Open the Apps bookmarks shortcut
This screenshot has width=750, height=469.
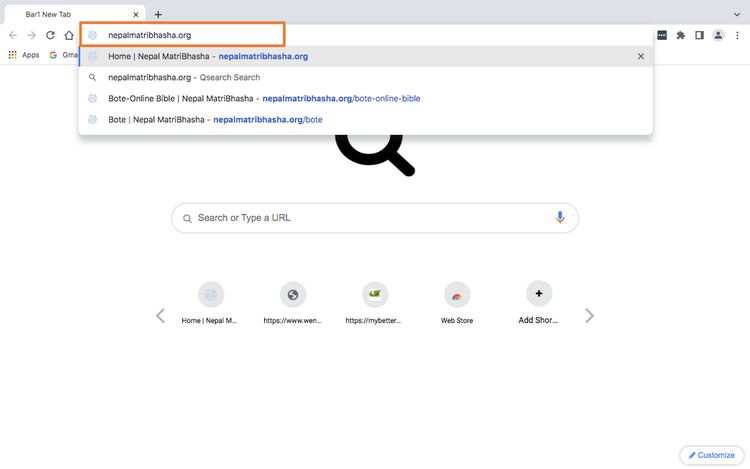24,55
